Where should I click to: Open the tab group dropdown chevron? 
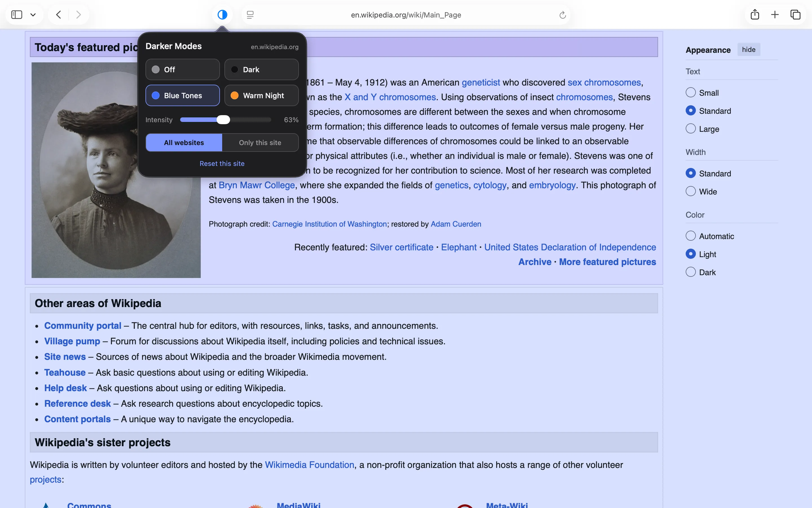pyautogui.click(x=33, y=15)
